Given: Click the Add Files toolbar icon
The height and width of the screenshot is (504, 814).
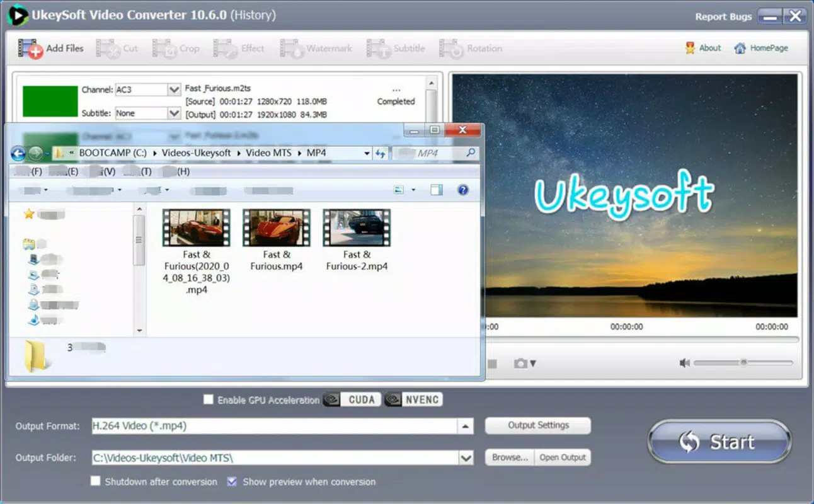Looking at the screenshot, I should tap(30, 49).
